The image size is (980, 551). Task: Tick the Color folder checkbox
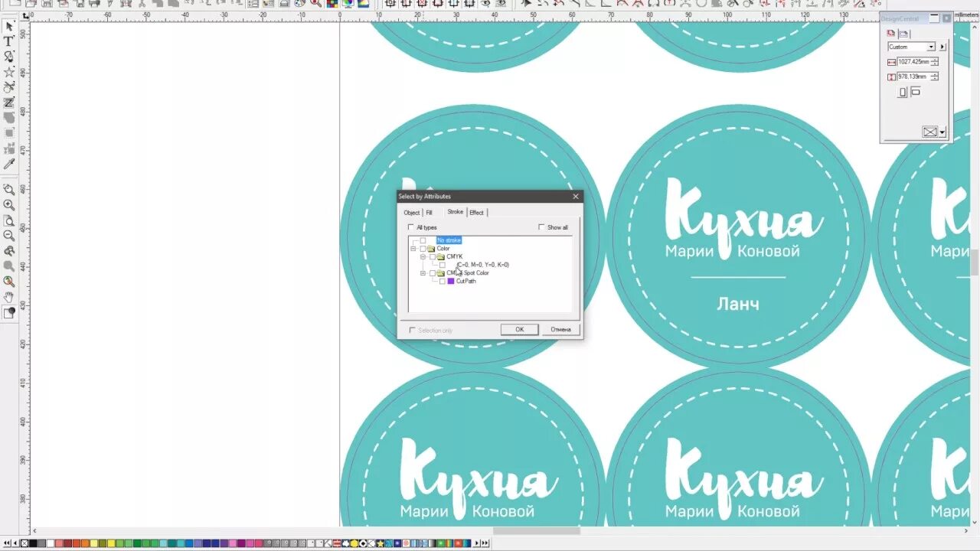[x=423, y=249]
